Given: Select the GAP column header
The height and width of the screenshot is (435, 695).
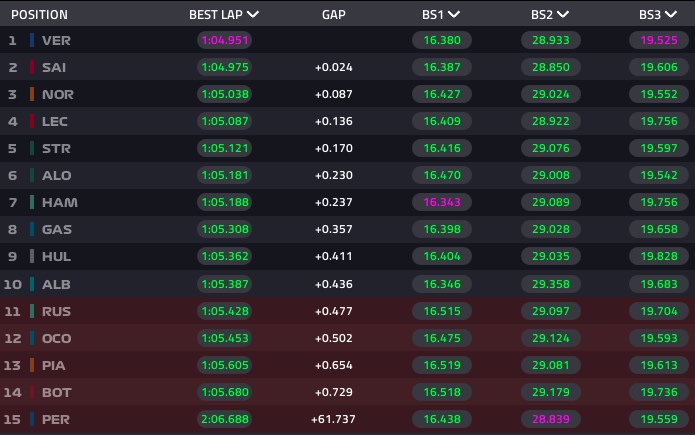Looking at the screenshot, I should [333, 15].
